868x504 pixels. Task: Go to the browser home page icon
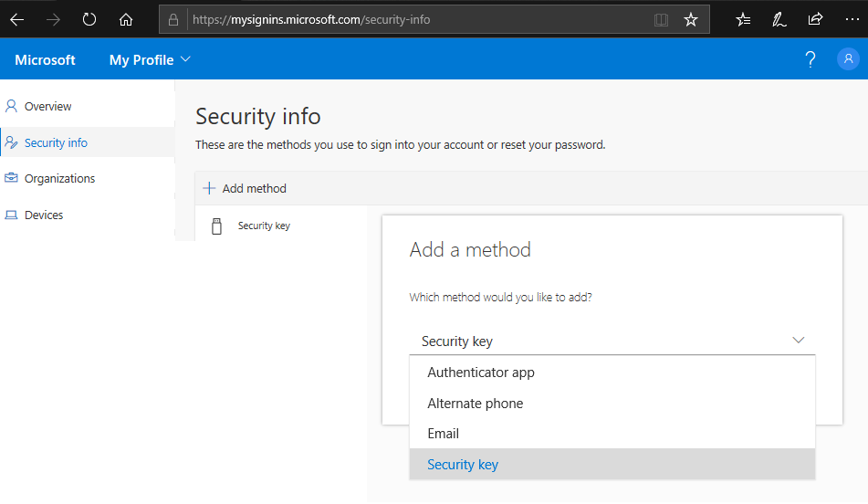pyautogui.click(x=126, y=19)
